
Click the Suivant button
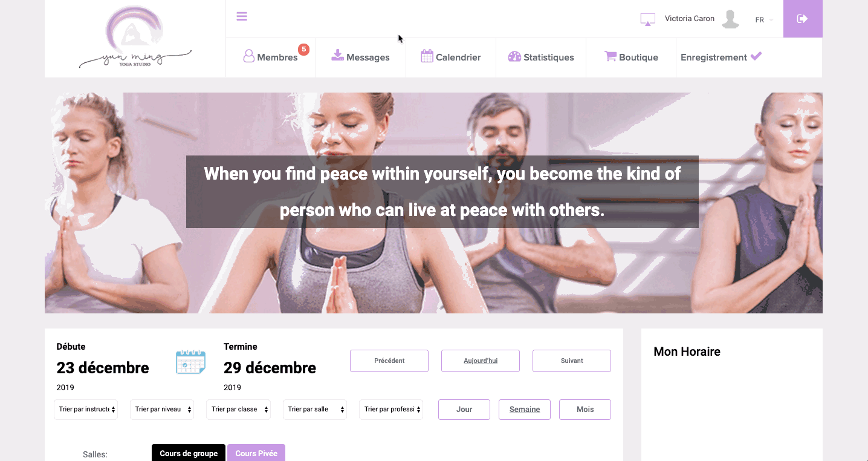point(572,361)
